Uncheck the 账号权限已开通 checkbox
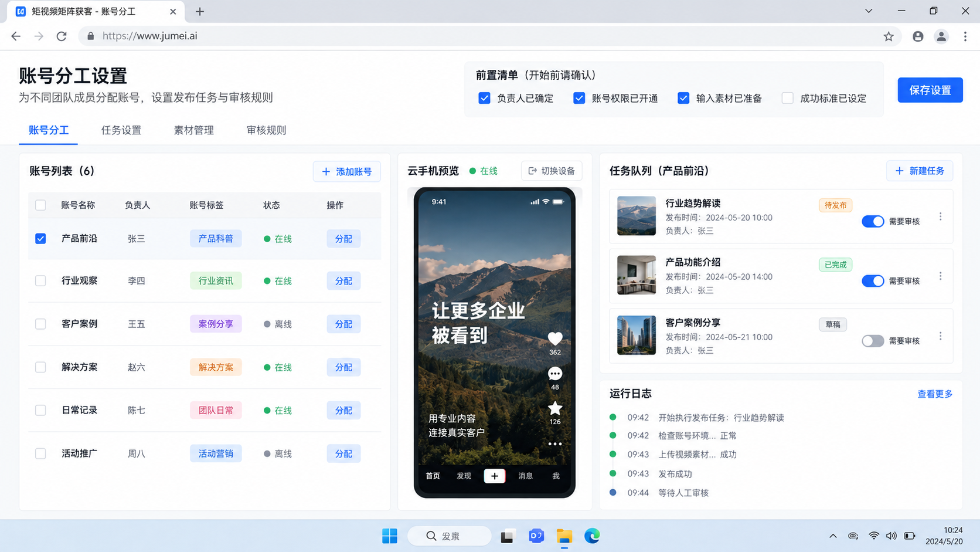The width and height of the screenshot is (980, 552). 579,98
